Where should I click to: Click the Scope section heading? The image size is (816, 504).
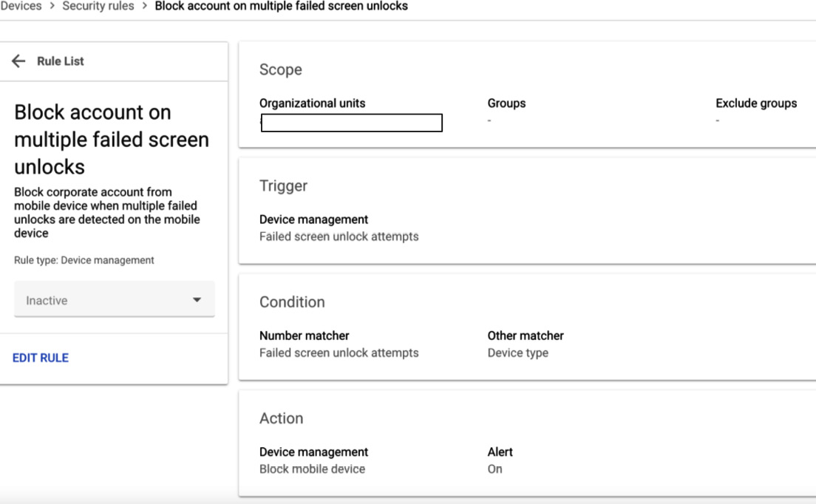click(x=281, y=69)
